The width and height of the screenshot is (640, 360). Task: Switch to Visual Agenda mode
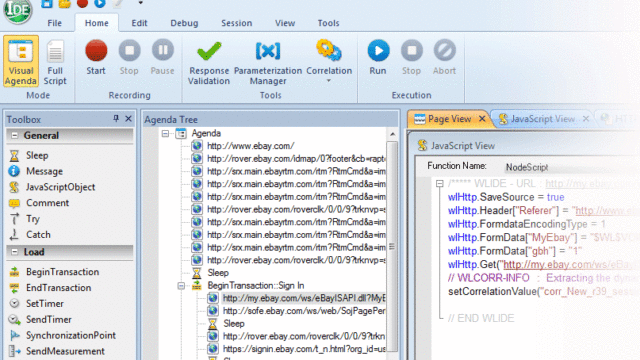click(x=21, y=61)
